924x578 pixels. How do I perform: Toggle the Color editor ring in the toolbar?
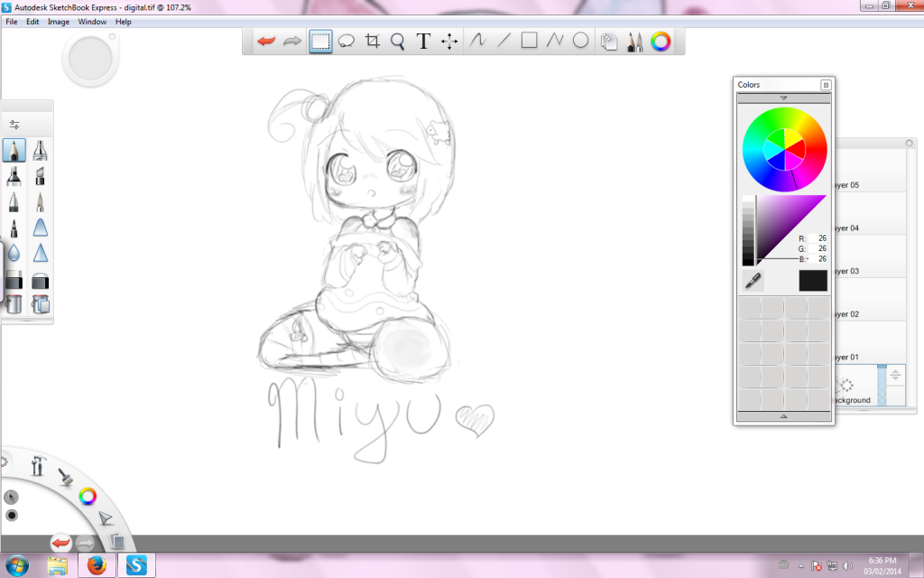[661, 42]
